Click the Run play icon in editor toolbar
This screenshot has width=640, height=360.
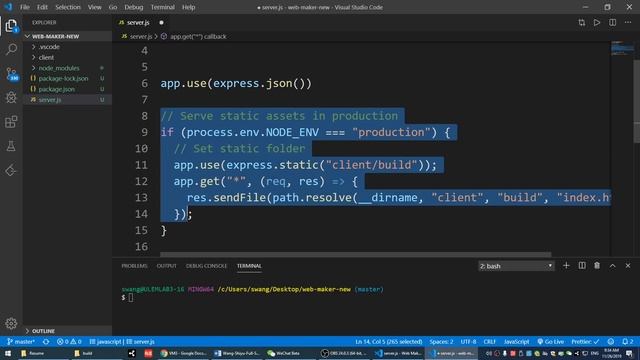[597, 22]
